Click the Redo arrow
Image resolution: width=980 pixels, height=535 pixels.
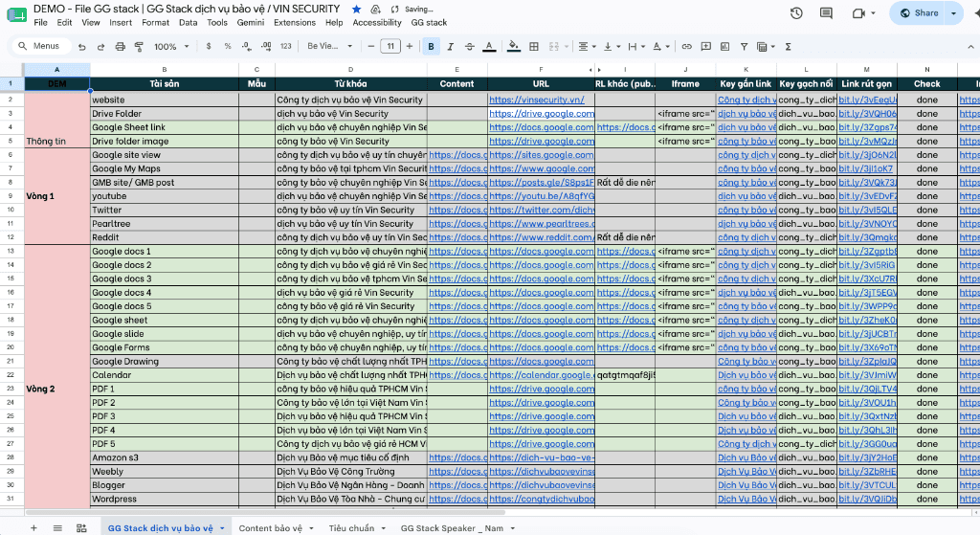100,47
